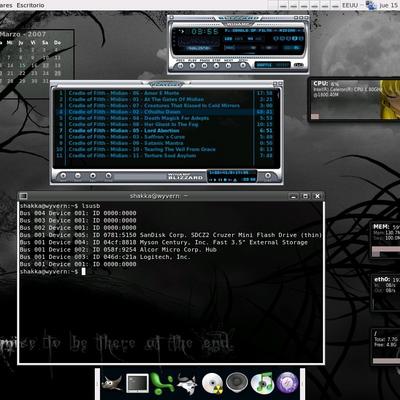
Task: Click the scrolling song title in the player
Action: pos(263,30)
